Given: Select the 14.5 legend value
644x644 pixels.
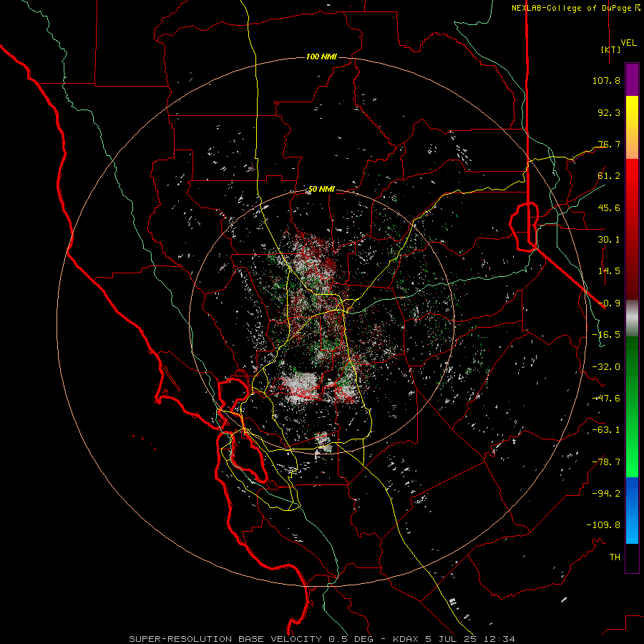Looking at the screenshot, I should pos(609,271).
